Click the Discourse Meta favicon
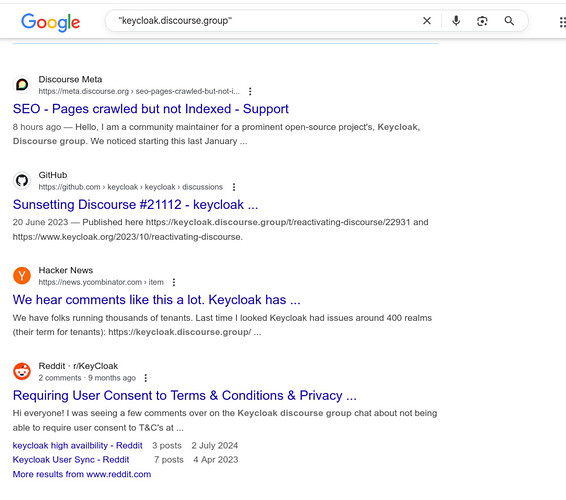Viewport: 566px width, 500px height. tap(22, 85)
